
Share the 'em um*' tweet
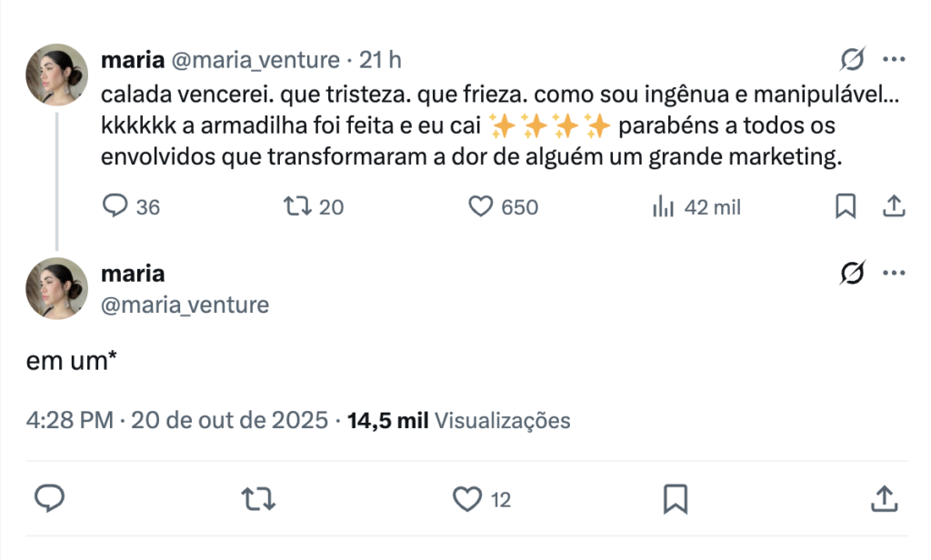click(884, 498)
